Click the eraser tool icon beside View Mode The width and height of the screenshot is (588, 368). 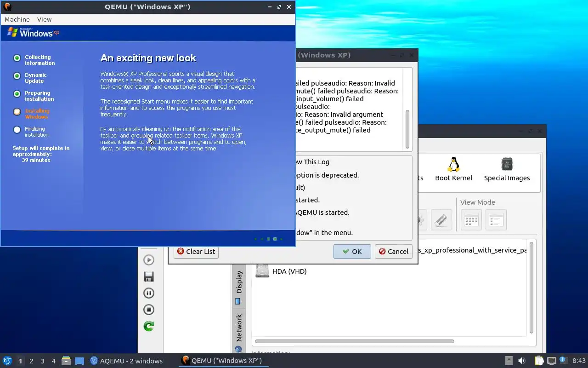tap(441, 220)
